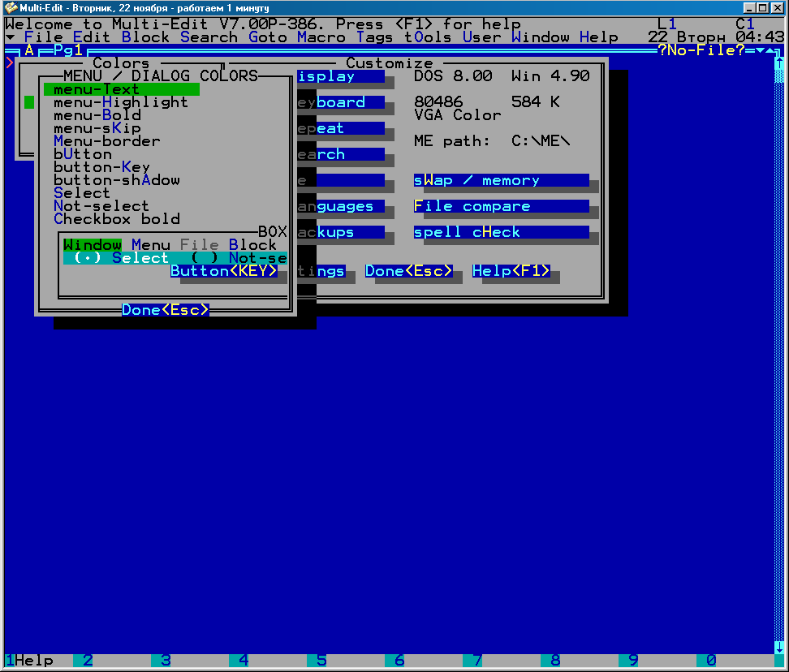Image resolution: width=789 pixels, height=672 pixels.
Task: Pick the Button-shAdow color entry
Action: pyautogui.click(x=117, y=180)
